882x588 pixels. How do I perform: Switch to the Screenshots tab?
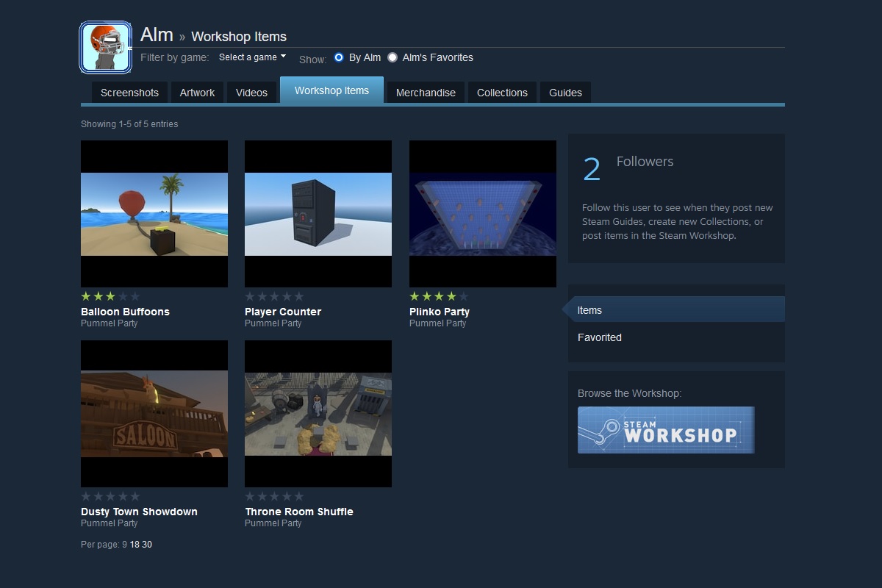point(129,93)
